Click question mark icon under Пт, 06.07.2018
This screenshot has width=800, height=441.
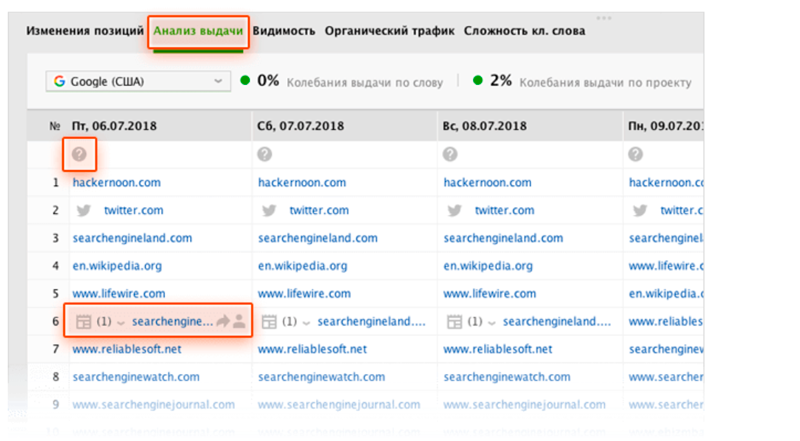point(79,154)
